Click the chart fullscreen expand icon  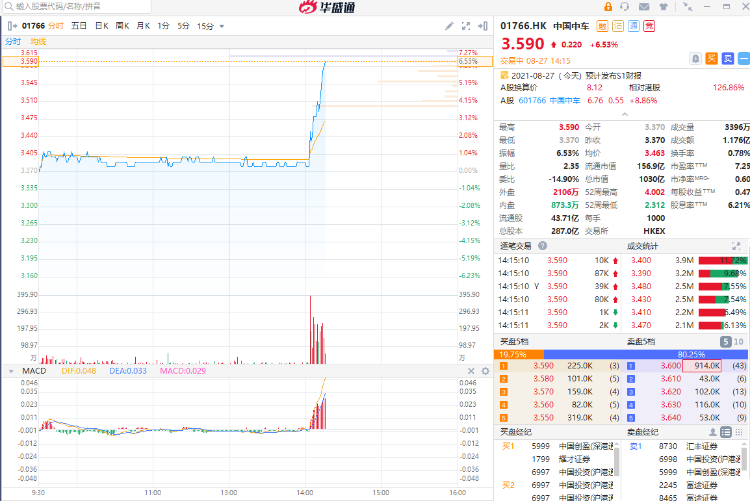(x=465, y=26)
